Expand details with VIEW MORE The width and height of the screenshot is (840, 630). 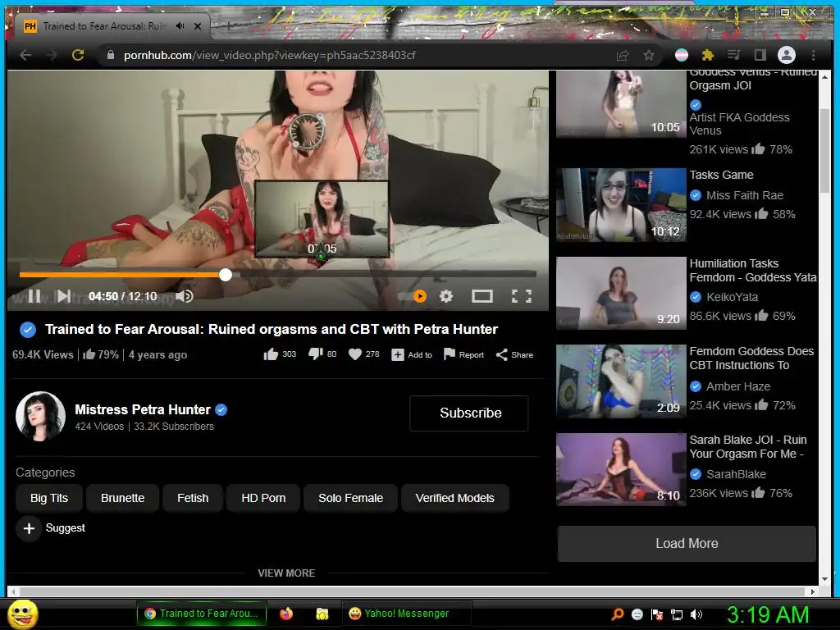[286, 573]
